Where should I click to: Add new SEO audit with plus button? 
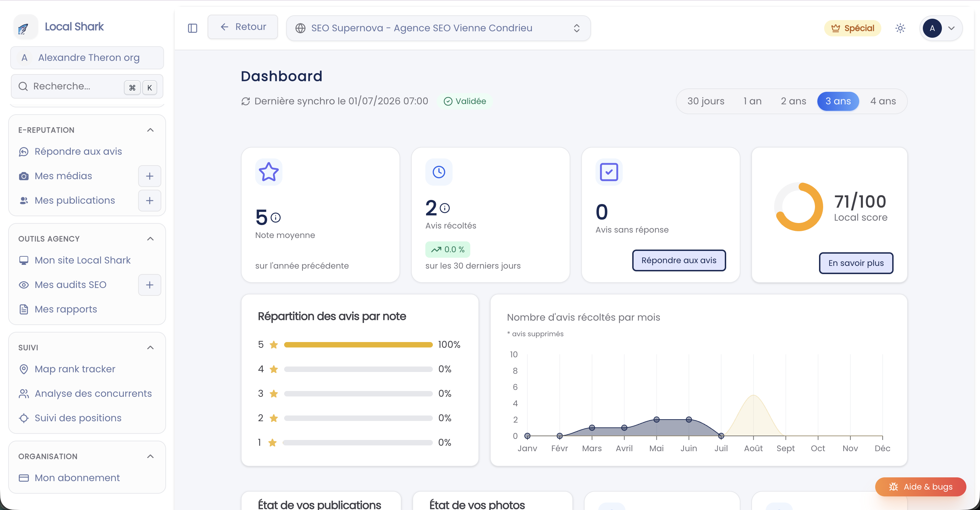click(149, 285)
